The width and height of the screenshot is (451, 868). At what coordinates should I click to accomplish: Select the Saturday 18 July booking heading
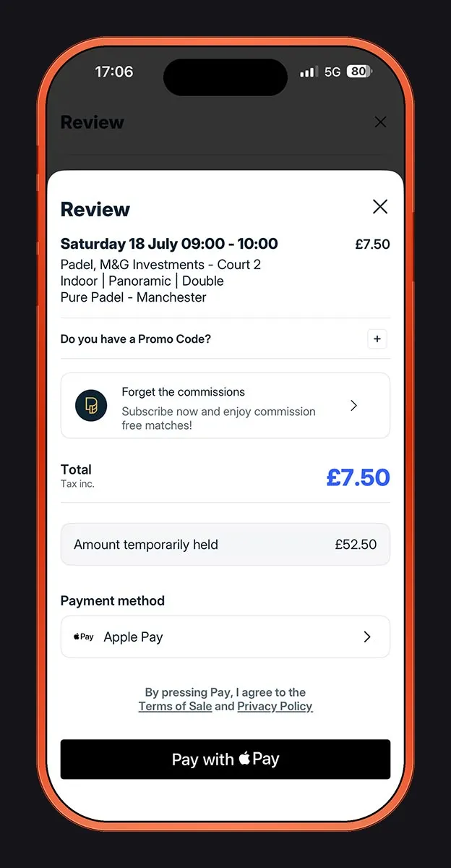169,244
